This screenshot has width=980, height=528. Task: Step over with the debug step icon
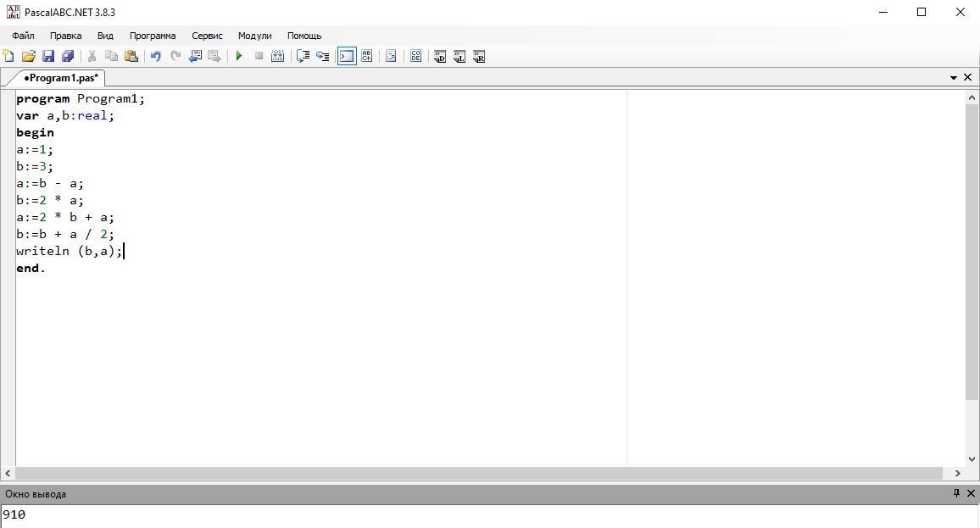pyautogui.click(x=303, y=56)
